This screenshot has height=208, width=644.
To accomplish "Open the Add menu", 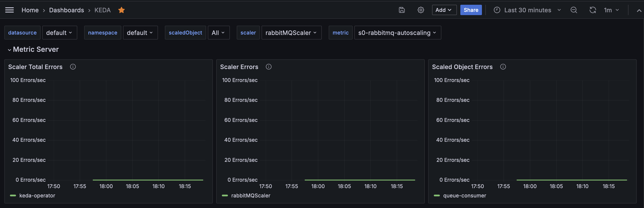I will click(444, 10).
